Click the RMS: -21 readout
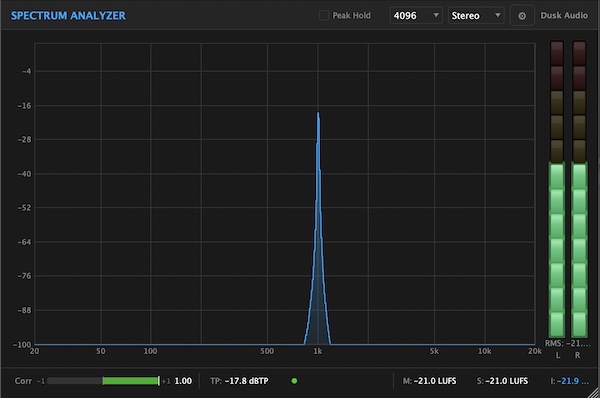 pyautogui.click(x=567, y=343)
